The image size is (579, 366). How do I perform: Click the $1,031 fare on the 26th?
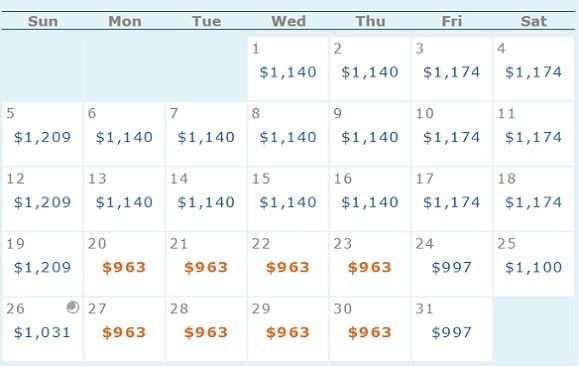coord(42,332)
